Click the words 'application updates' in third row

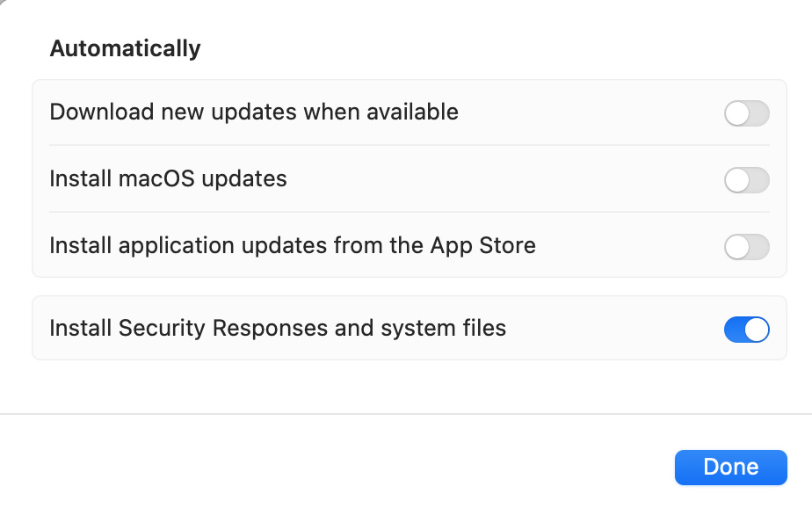(x=206, y=245)
